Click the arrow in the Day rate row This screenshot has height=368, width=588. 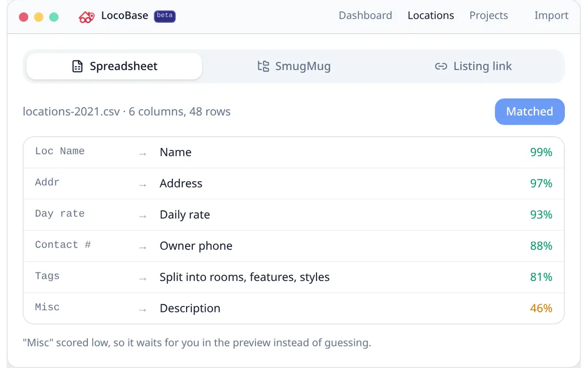tap(142, 216)
